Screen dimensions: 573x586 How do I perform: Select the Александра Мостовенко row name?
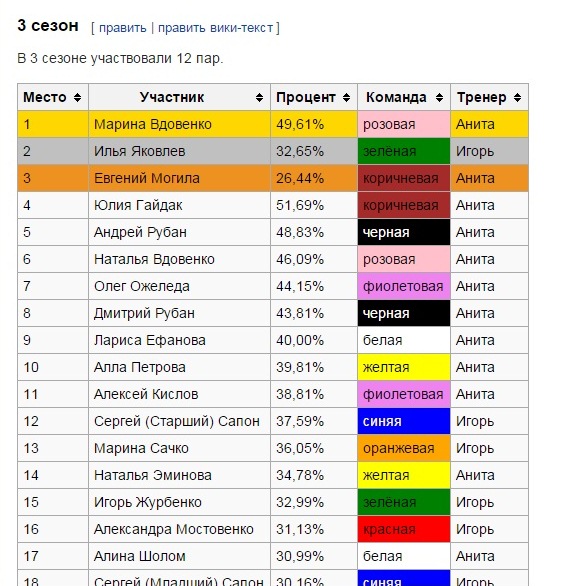click(x=174, y=529)
